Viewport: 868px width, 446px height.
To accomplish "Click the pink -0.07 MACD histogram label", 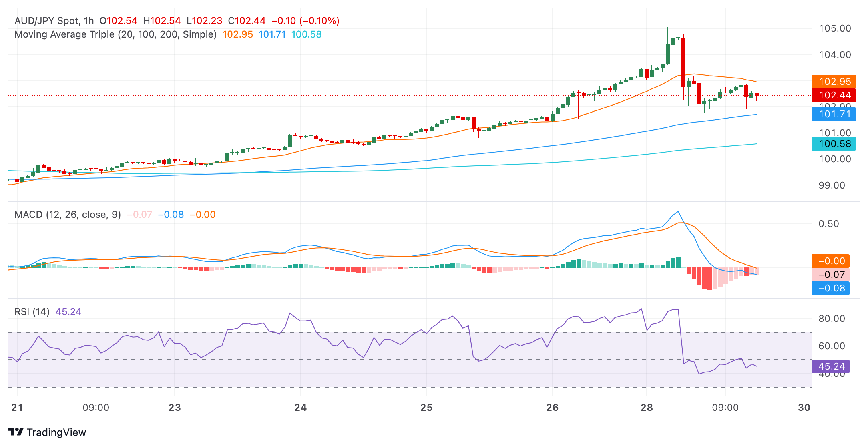I will click(831, 275).
